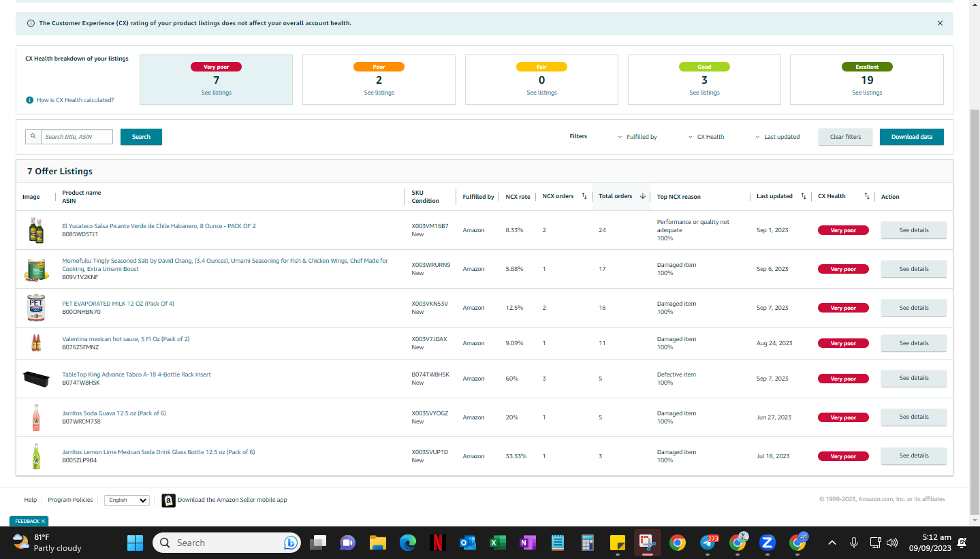Open Snipping Tool from the taskbar
The width and height of the screenshot is (980, 559).
click(647, 543)
